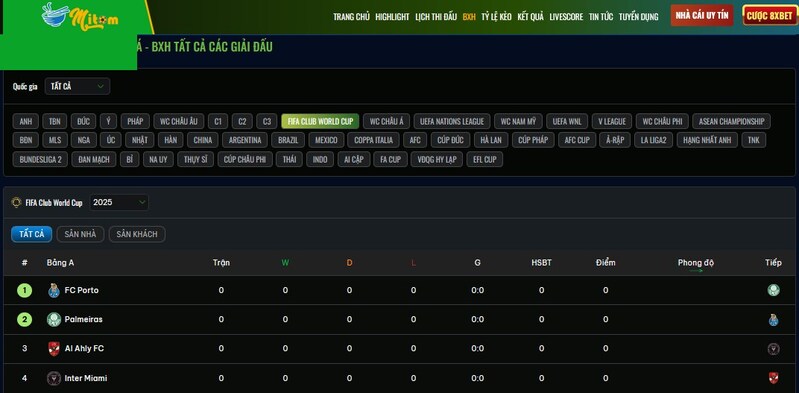Select the V LEAGUE league tag
Screen dimensions: 799x393
612,121
